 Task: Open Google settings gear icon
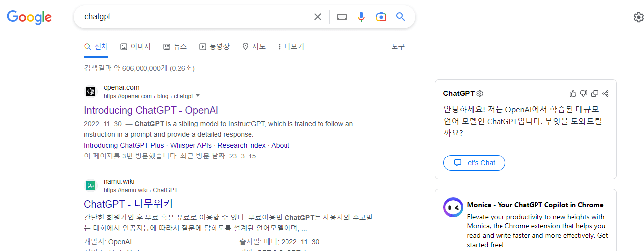[x=638, y=17]
